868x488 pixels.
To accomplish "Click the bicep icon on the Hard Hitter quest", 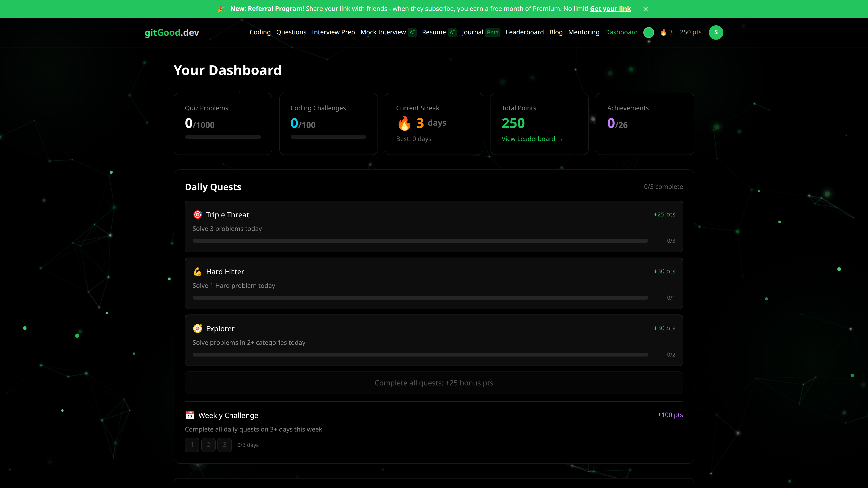I will tap(198, 271).
